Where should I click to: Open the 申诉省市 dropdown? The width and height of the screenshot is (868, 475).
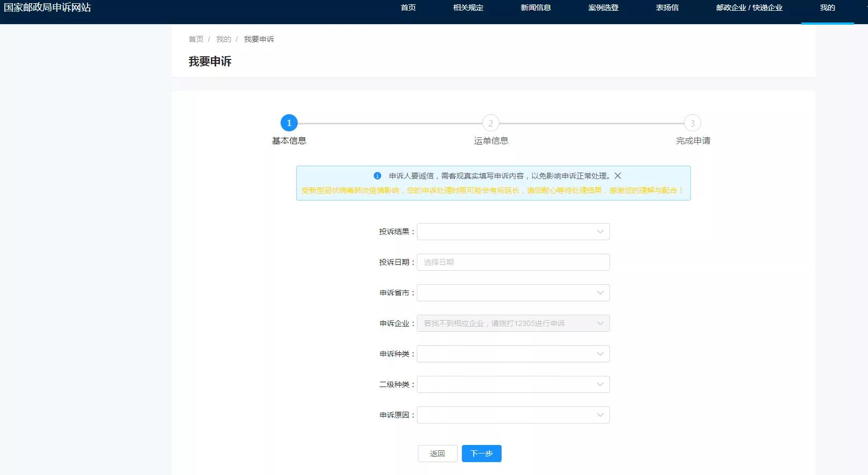pos(513,293)
